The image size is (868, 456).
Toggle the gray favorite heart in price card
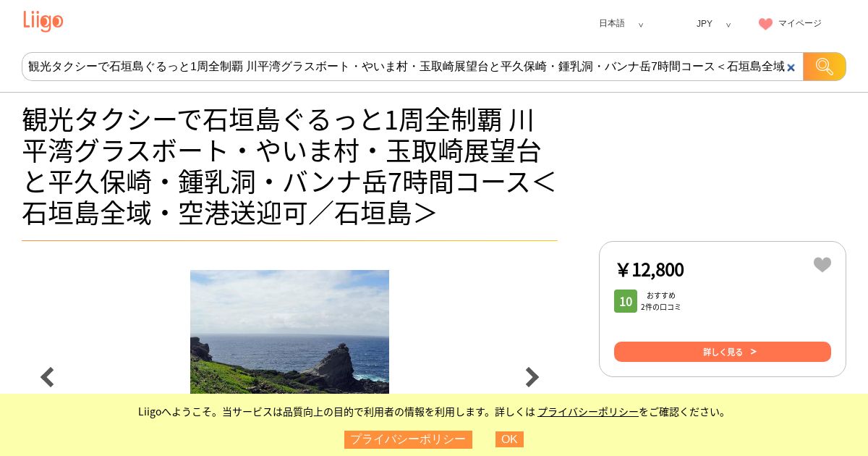pos(822,265)
